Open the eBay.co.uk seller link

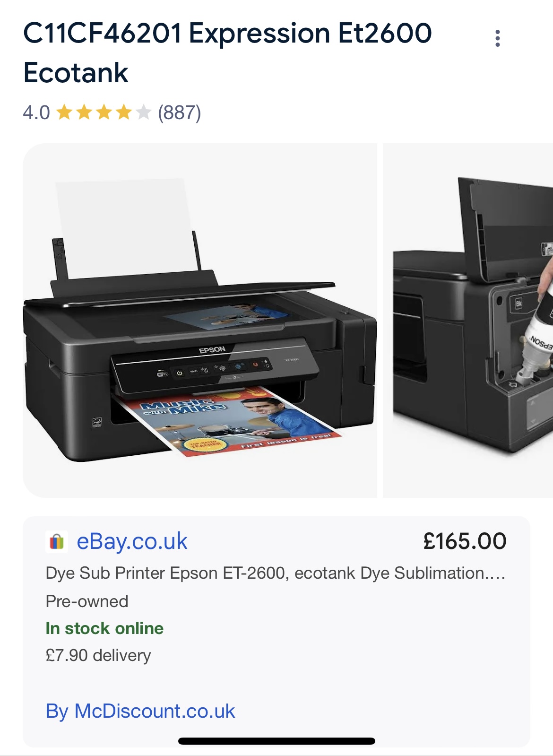[x=132, y=541]
